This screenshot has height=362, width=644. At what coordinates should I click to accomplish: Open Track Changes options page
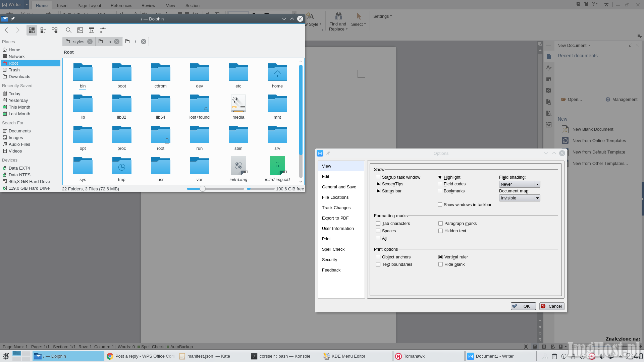[341, 208]
